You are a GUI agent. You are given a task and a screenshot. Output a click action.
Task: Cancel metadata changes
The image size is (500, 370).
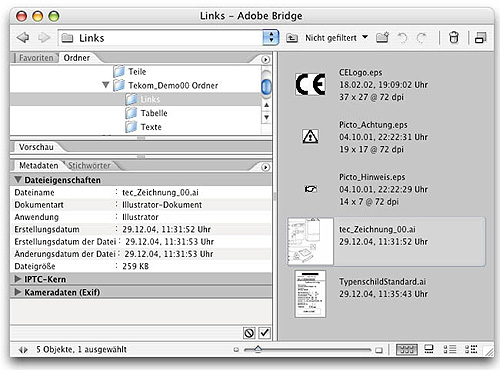point(249,333)
